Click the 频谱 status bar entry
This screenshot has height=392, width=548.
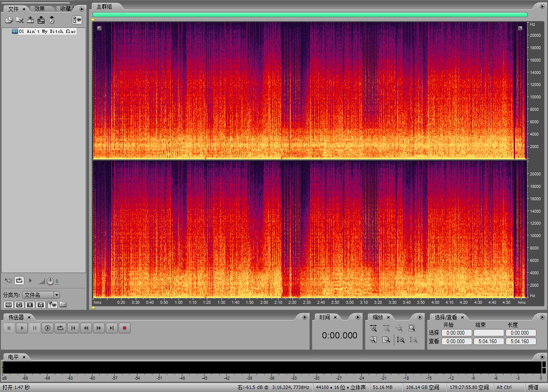[x=533, y=387]
